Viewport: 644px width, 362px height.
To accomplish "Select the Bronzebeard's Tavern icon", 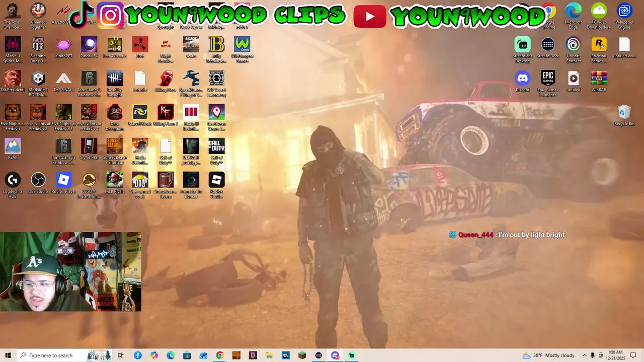I will (x=166, y=185).
